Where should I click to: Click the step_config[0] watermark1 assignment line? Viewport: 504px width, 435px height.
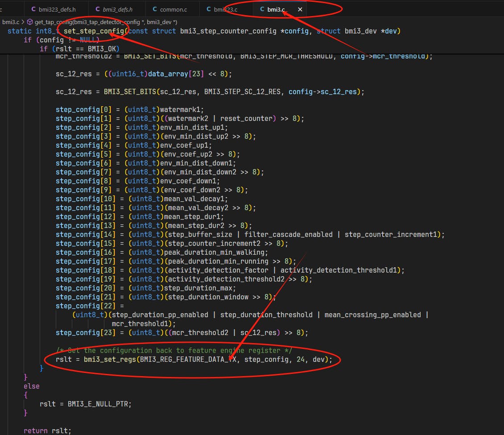tap(129, 110)
